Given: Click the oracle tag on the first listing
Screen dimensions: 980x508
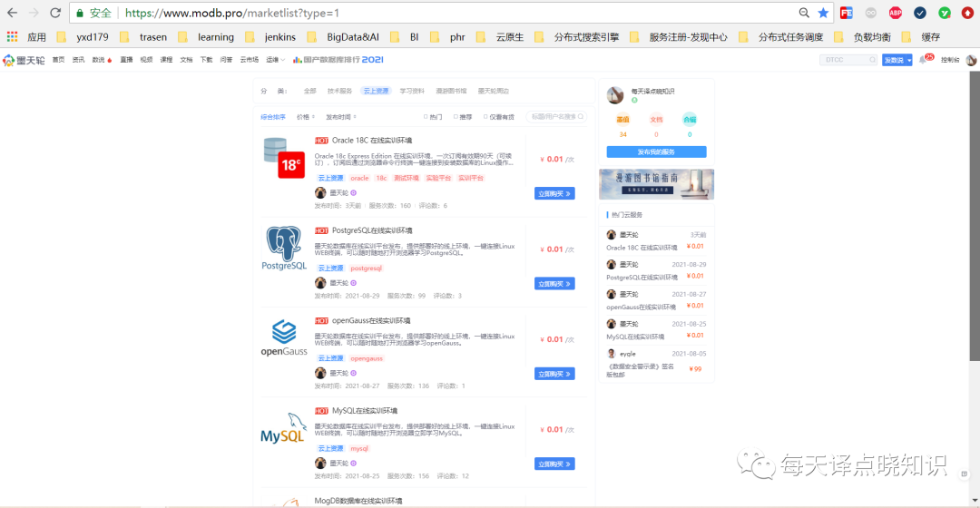Looking at the screenshot, I should click(x=359, y=178).
